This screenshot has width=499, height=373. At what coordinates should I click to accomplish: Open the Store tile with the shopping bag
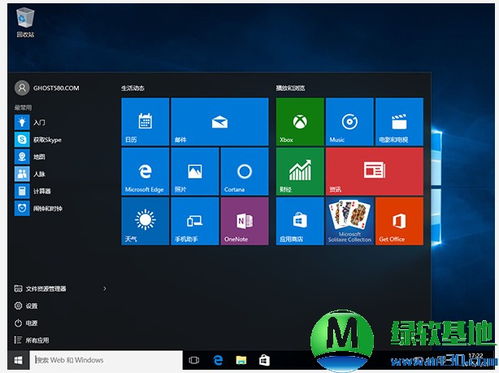(300, 221)
